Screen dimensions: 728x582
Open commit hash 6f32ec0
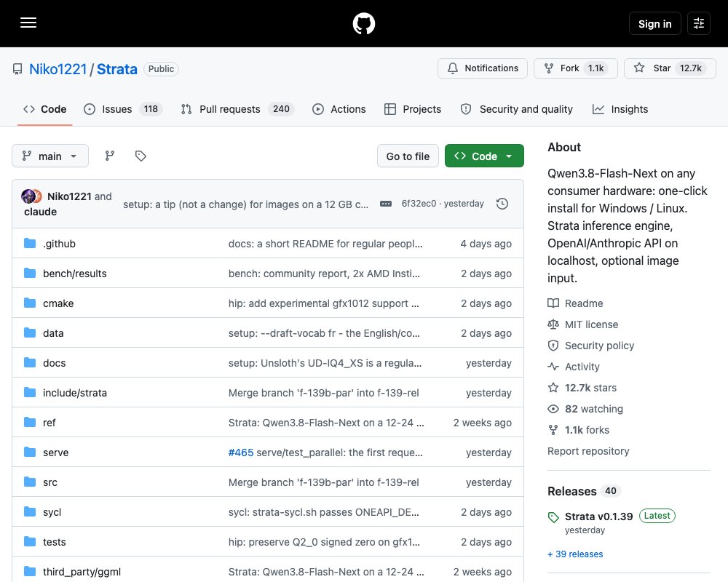click(419, 204)
